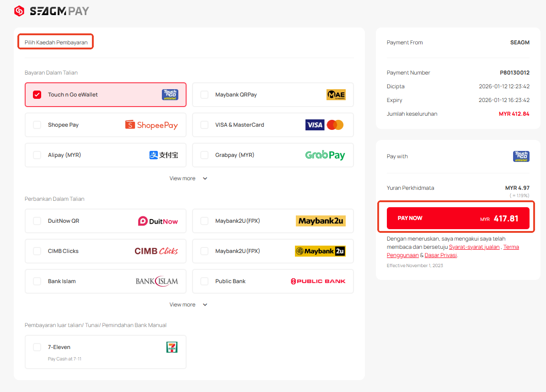Click the GrabPay logo
Screen dimensions: 546x392
coord(325,155)
